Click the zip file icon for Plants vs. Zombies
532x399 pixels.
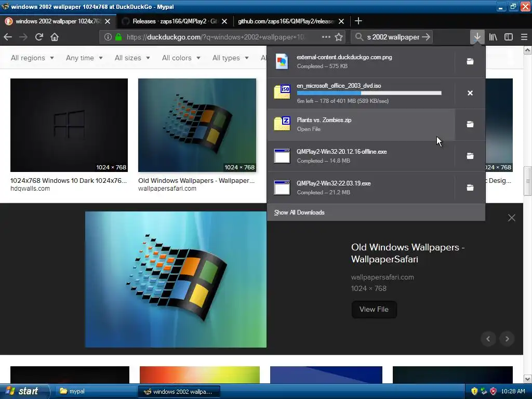tap(282, 124)
